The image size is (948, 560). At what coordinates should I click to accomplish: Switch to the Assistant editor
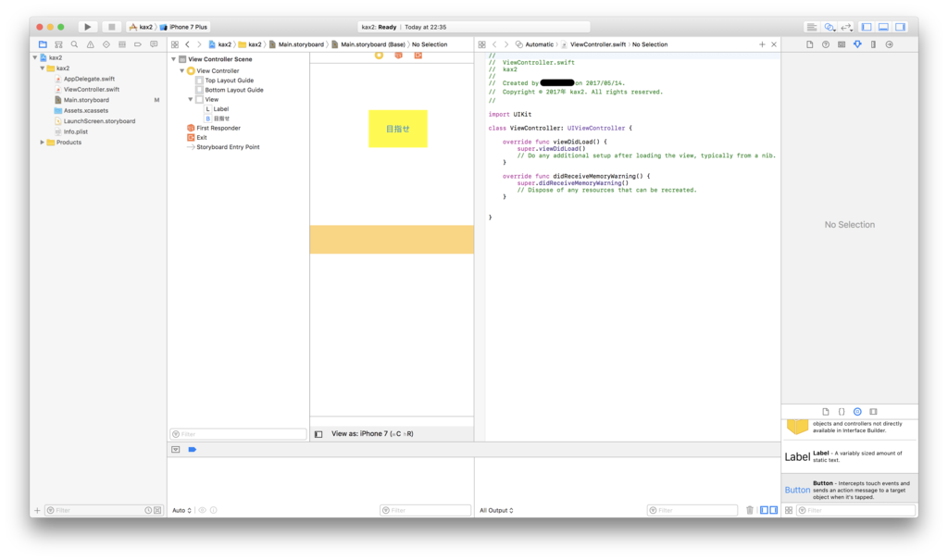[829, 27]
